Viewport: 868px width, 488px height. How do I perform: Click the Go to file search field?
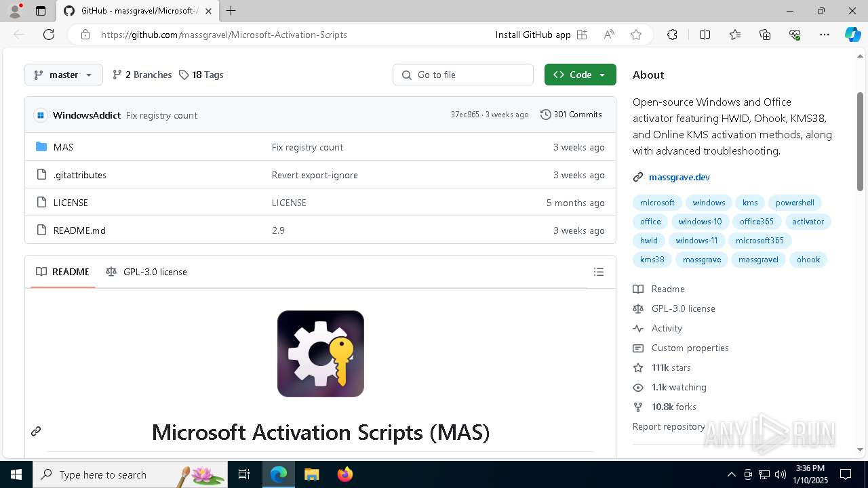pos(463,75)
